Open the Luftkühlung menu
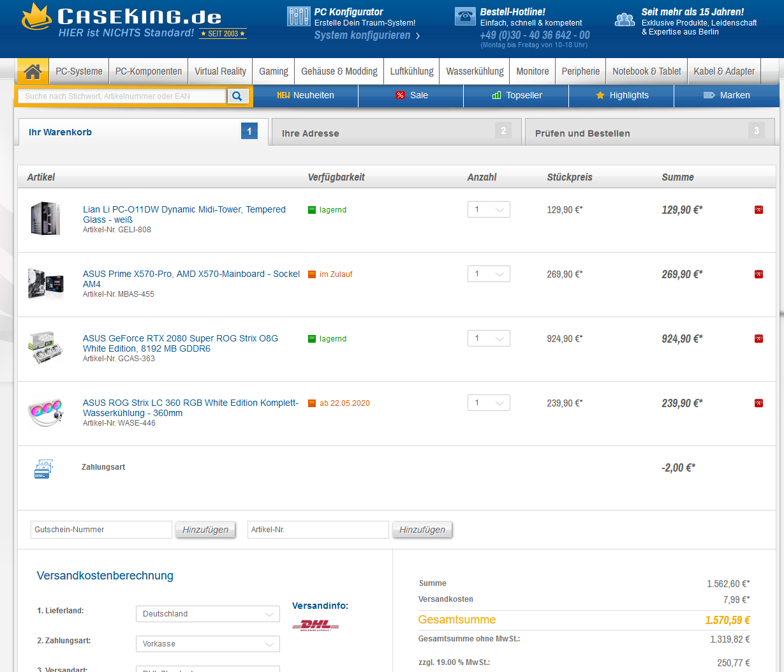Image resolution: width=784 pixels, height=672 pixels. coord(412,71)
